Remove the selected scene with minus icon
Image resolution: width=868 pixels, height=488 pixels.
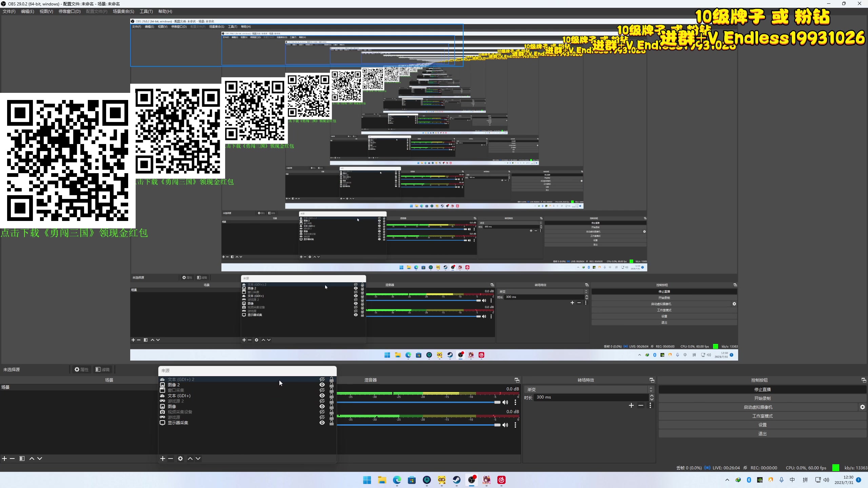click(12, 459)
